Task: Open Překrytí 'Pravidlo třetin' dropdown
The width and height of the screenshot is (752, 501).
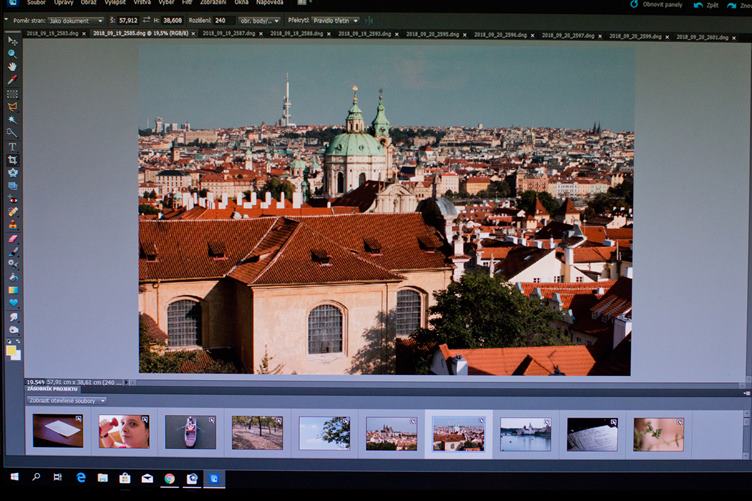Action: coord(335,21)
